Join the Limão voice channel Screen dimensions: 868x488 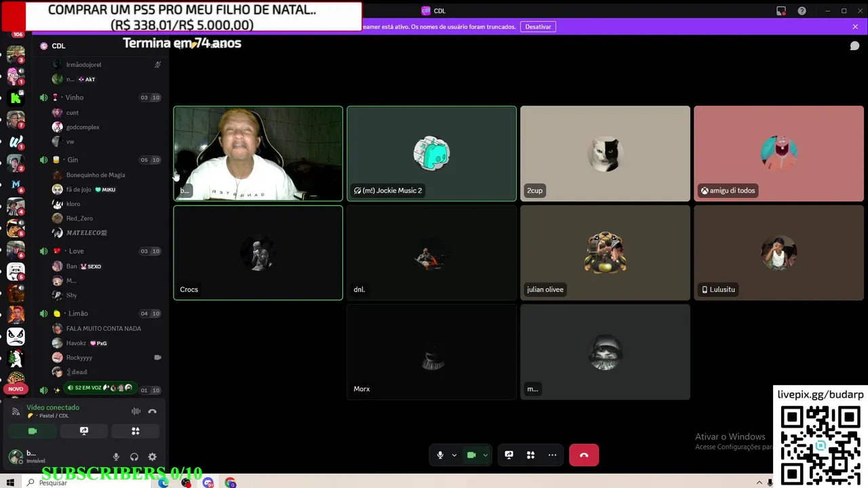pos(100,313)
